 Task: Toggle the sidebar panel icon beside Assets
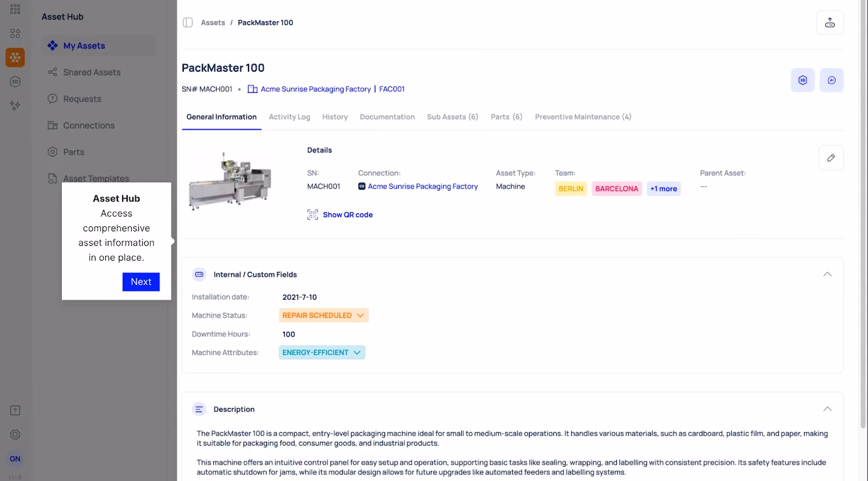188,23
